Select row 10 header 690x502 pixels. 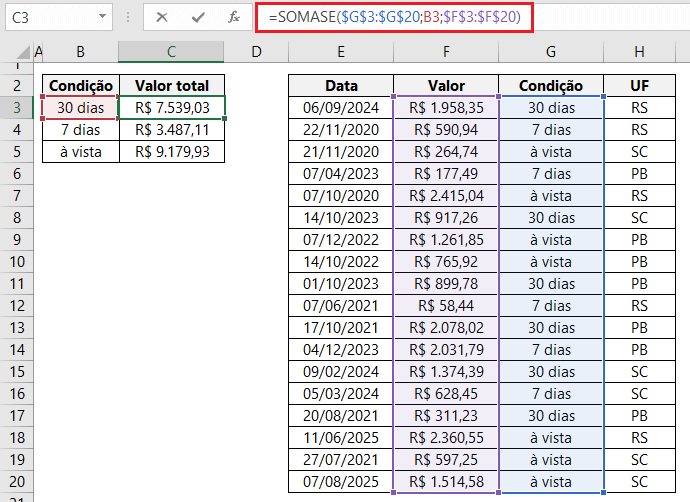click(17, 261)
